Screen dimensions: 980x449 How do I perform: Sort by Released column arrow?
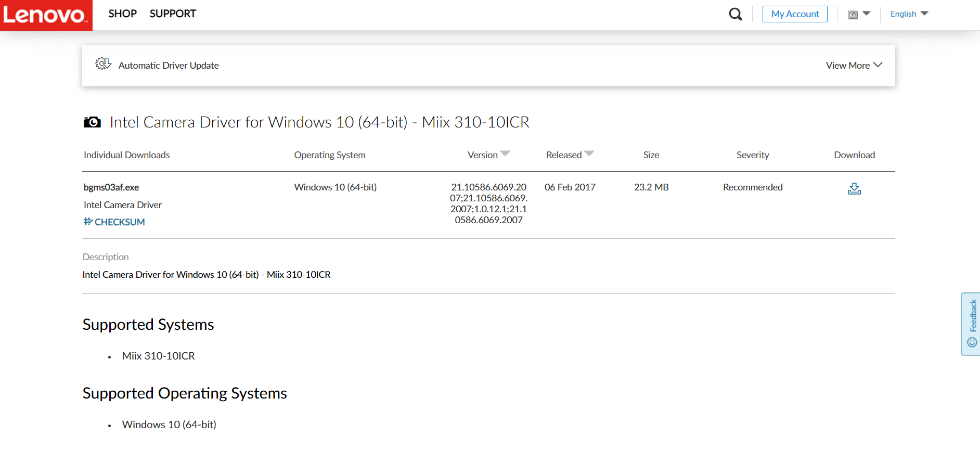(589, 153)
